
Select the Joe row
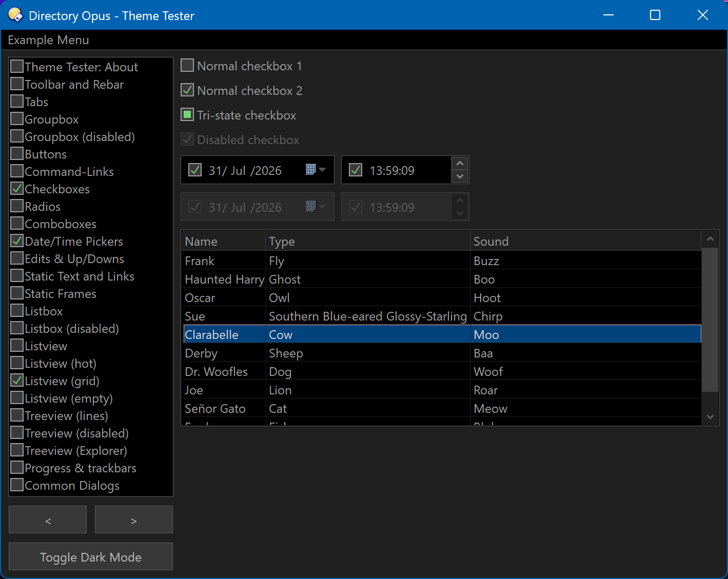click(441, 390)
